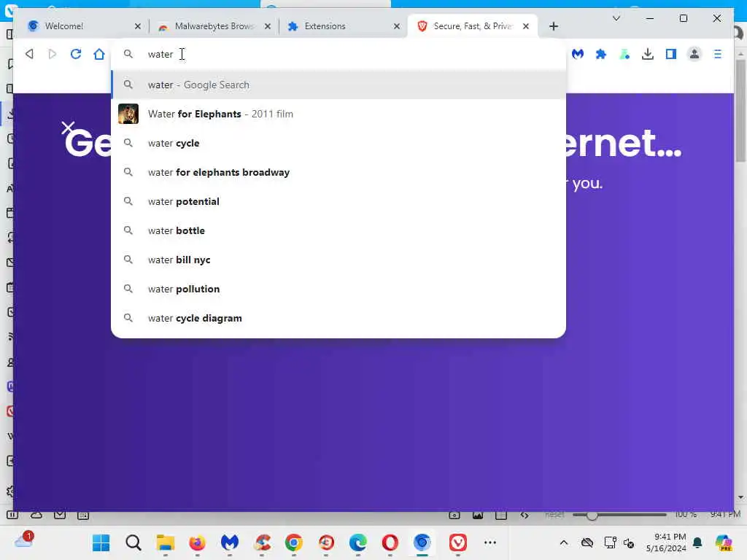747x560 pixels.
Task: Open File Explorer from the taskbar
Action: pyautogui.click(x=166, y=542)
